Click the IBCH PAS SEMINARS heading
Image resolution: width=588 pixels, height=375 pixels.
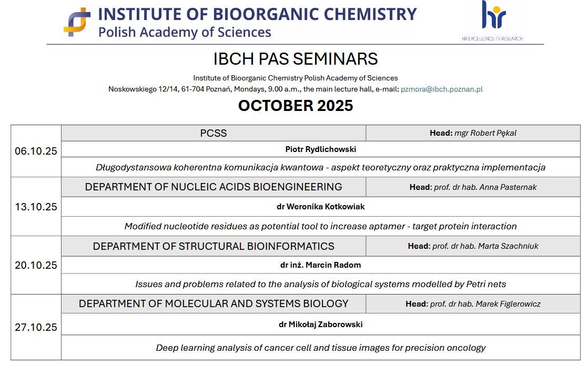tap(296, 58)
